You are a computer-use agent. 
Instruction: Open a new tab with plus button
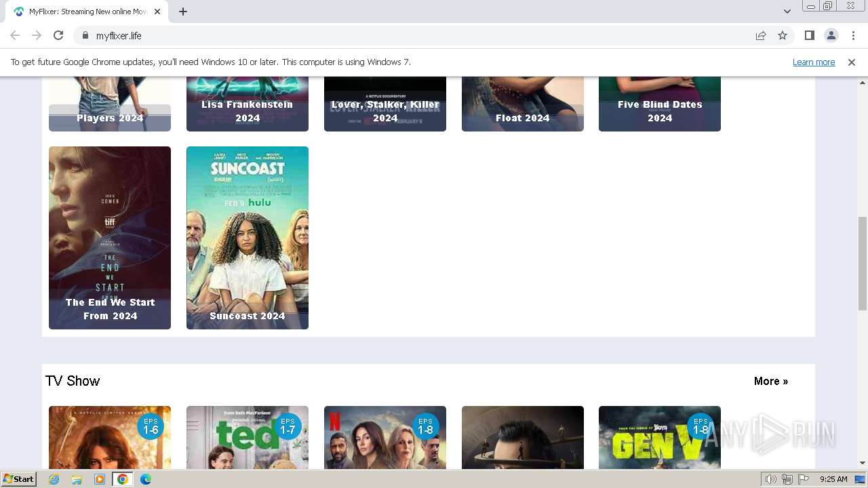pos(183,12)
